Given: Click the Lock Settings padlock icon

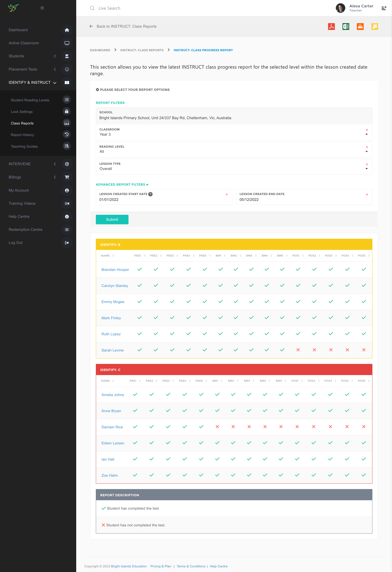Looking at the screenshot, I should coord(67,111).
